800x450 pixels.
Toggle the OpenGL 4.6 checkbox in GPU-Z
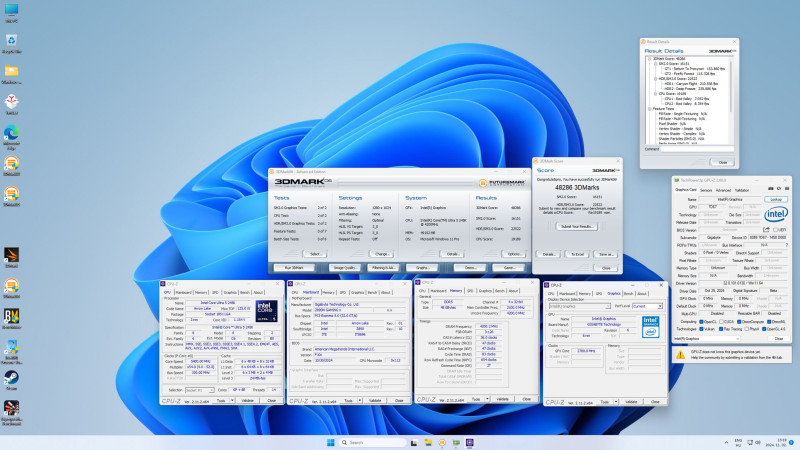pos(764,329)
